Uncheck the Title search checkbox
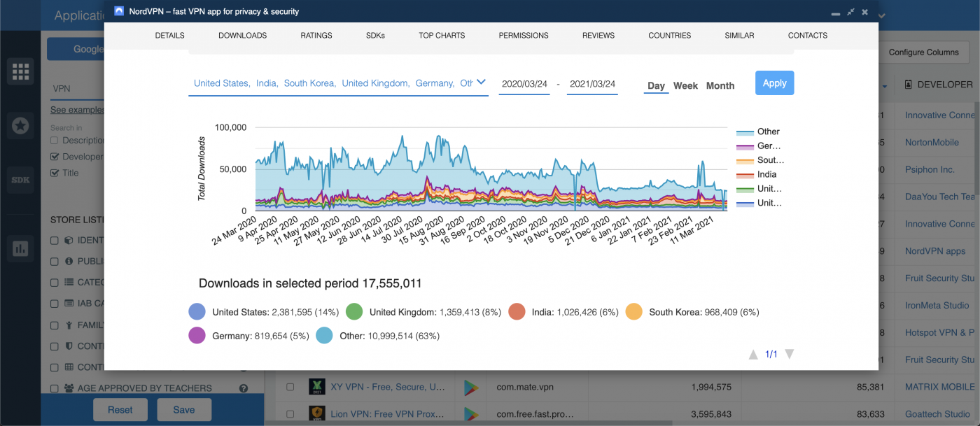 [x=53, y=173]
